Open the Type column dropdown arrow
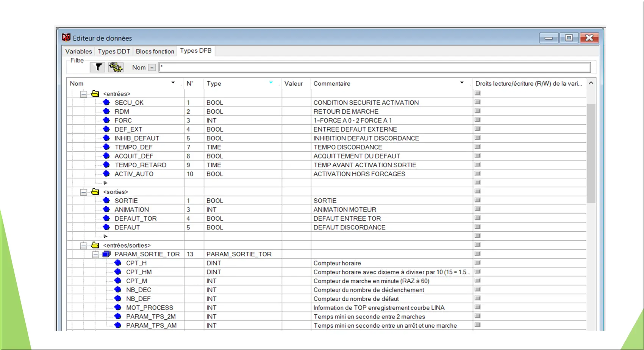The width and height of the screenshot is (644, 350). (x=271, y=83)
